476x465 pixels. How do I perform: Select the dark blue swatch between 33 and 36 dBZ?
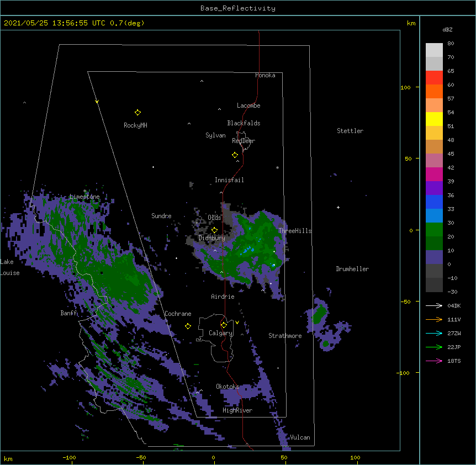(434, 202)
